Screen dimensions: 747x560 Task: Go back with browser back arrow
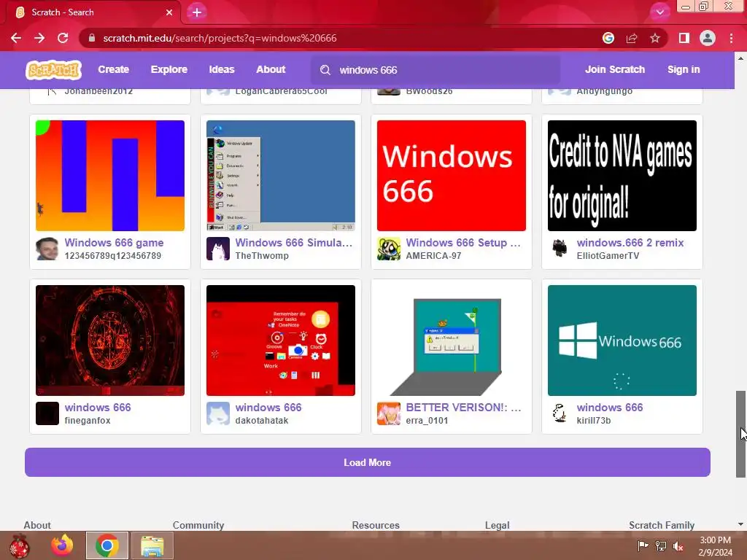[x=16, y=38]
